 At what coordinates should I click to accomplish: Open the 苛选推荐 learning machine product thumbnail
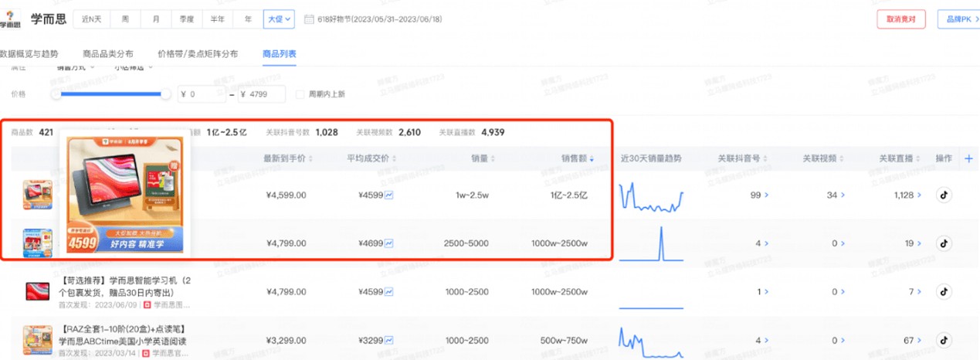coord(38,292)
